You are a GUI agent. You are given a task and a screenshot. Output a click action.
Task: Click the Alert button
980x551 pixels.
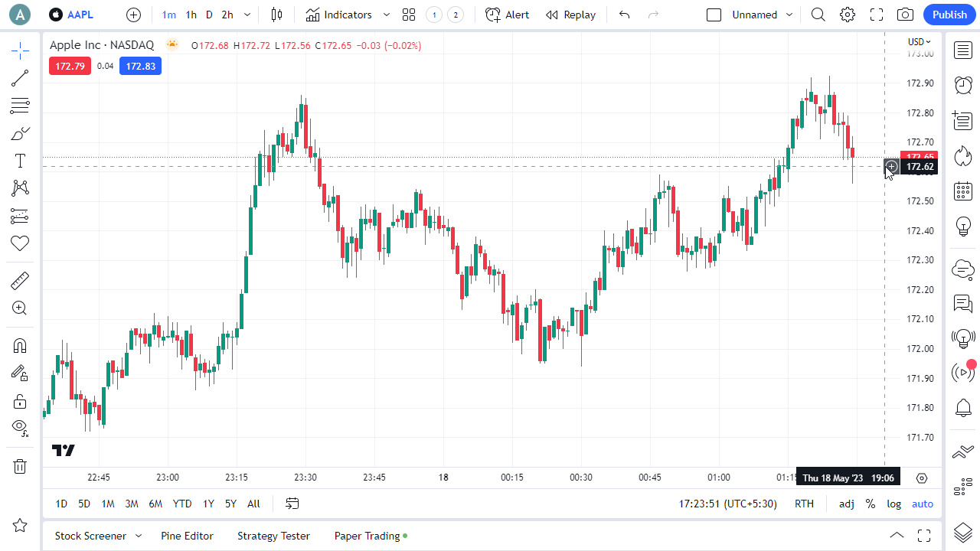point(507,15)
